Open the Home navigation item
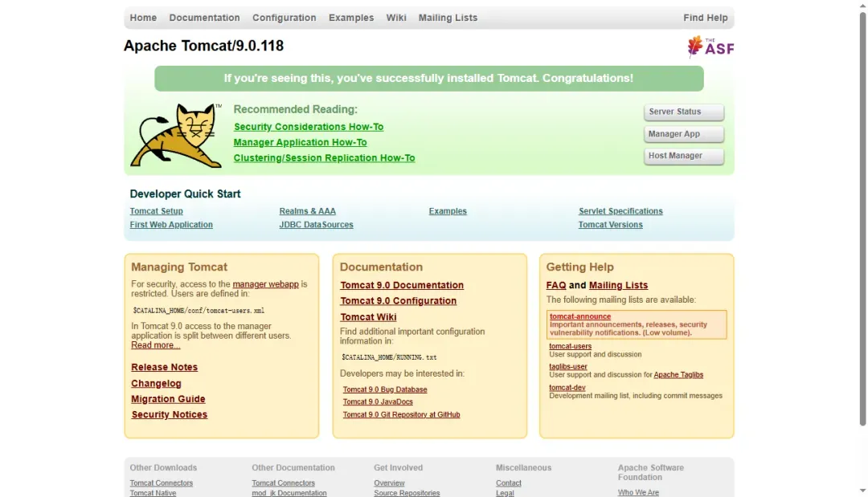868x497 pixels. coord(143,18)
